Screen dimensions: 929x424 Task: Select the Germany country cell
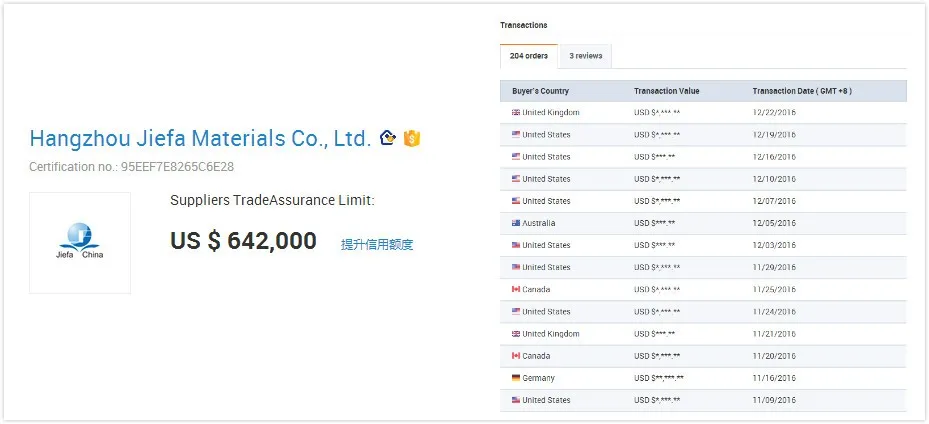539,378
